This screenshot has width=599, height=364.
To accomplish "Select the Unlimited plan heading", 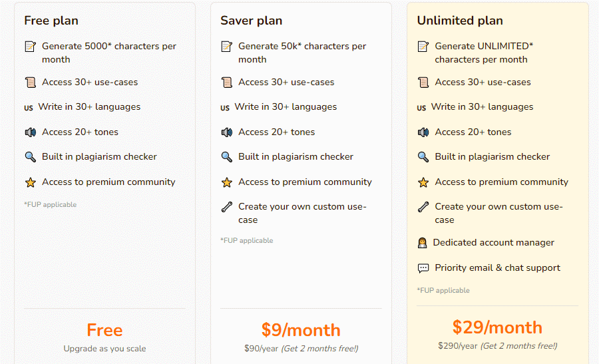I will click(460, 21).
